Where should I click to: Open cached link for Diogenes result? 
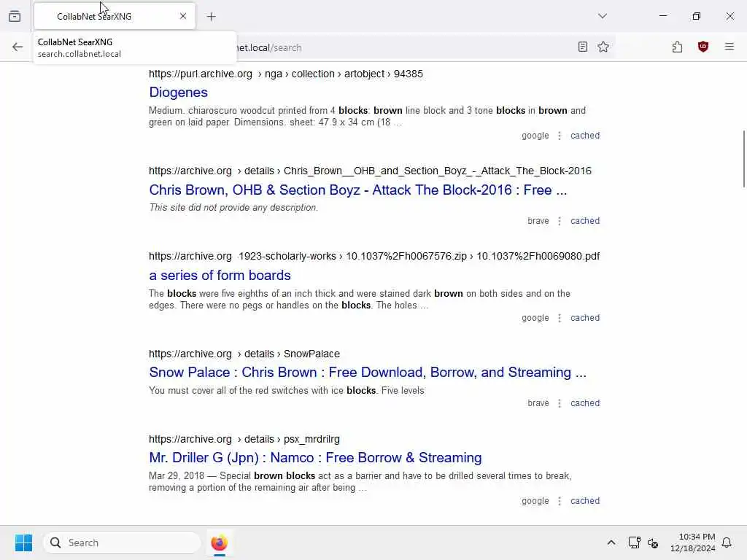click(585, 136)
